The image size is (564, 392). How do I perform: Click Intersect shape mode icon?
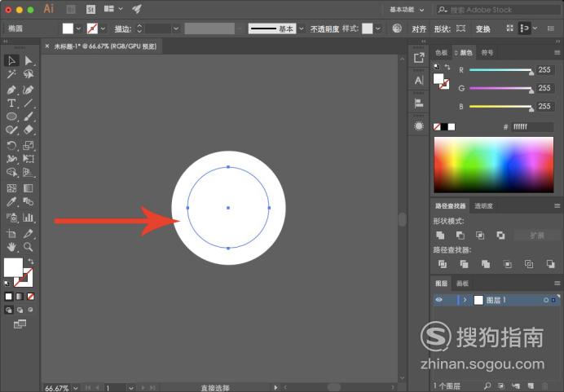[x=480, y=236]
